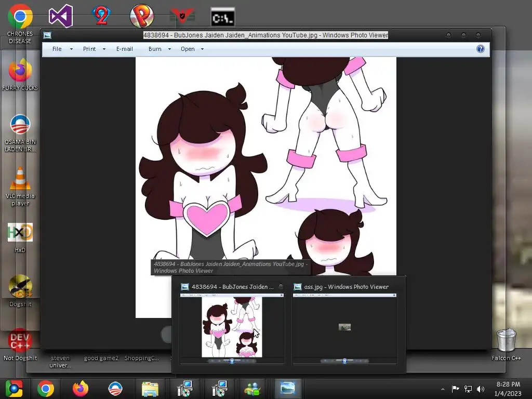The width and height of the screenshot is (532, 399).
Task: Choose E-mail in the Photo Viewer toolbar
Action: coord(125,49)
